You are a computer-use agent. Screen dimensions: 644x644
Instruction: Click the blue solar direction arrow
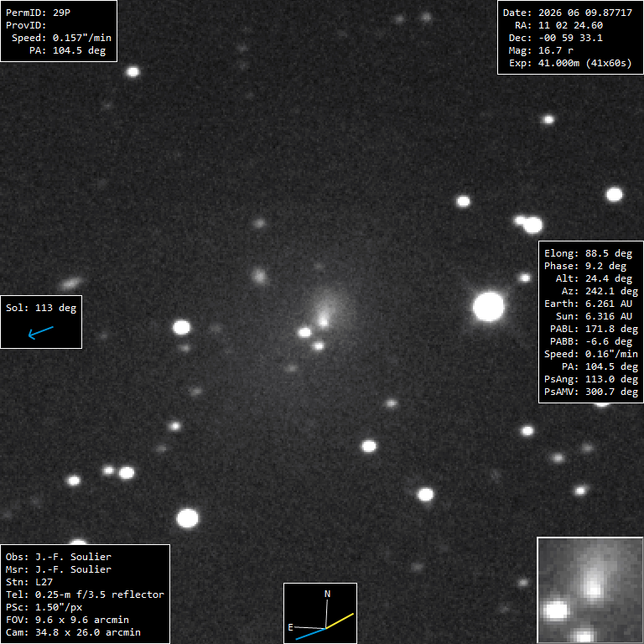tap(40, 333)
